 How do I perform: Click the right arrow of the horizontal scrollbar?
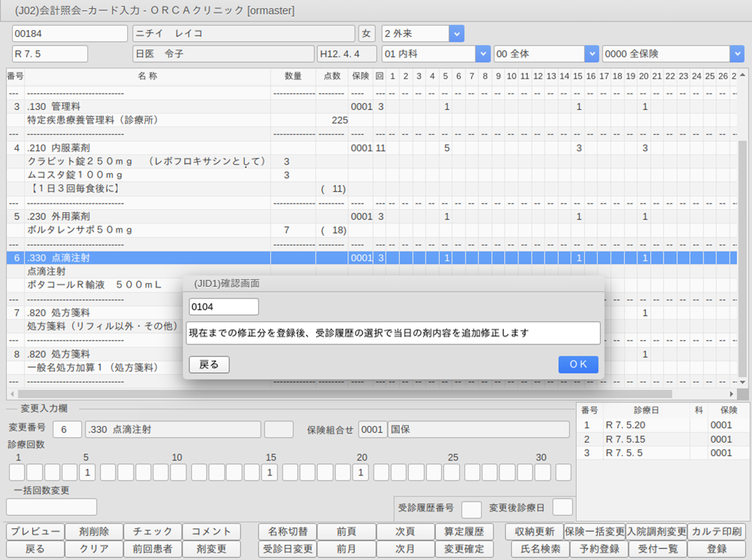(x=732, y=394)
